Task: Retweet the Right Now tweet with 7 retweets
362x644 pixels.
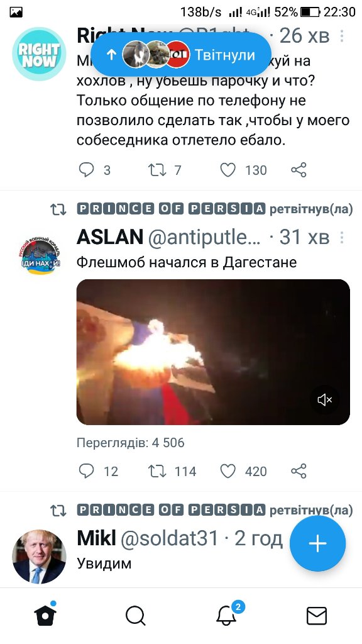Action: pyautogui.click(x=157, y=170)
